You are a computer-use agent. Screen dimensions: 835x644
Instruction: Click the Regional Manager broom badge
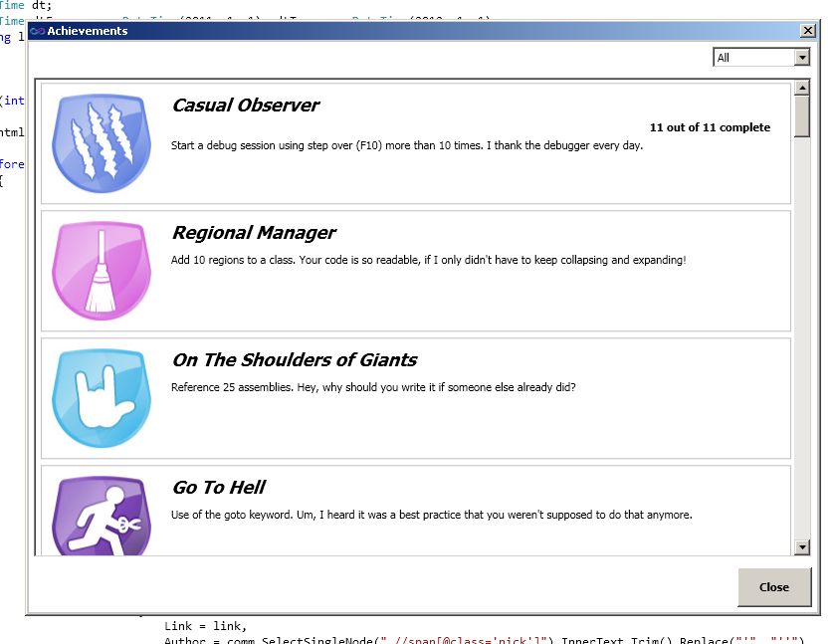102,271
